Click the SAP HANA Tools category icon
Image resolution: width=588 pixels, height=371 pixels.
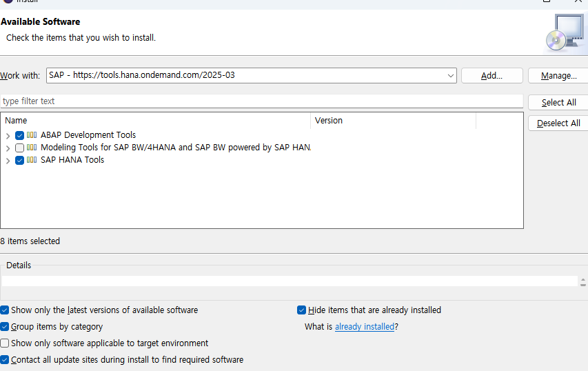pyautogui.click(x=32, y=160)
